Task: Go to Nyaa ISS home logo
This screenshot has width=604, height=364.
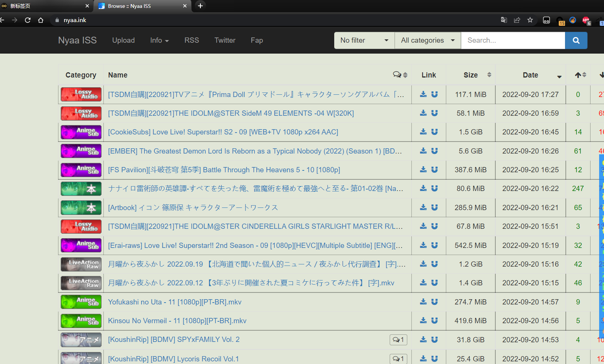Action: click(77, 40)
